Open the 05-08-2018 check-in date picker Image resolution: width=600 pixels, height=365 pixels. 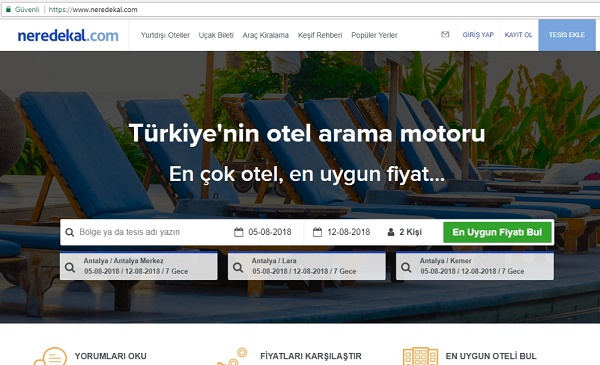point(263,232)
